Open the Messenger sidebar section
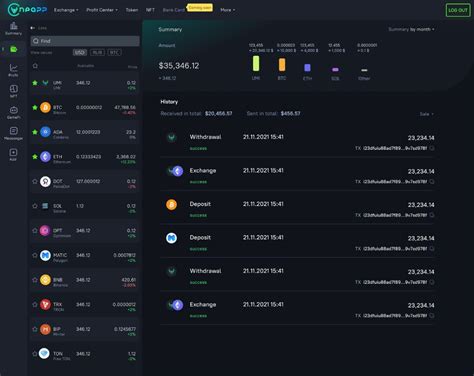474x376 pixels. [13, 133]
